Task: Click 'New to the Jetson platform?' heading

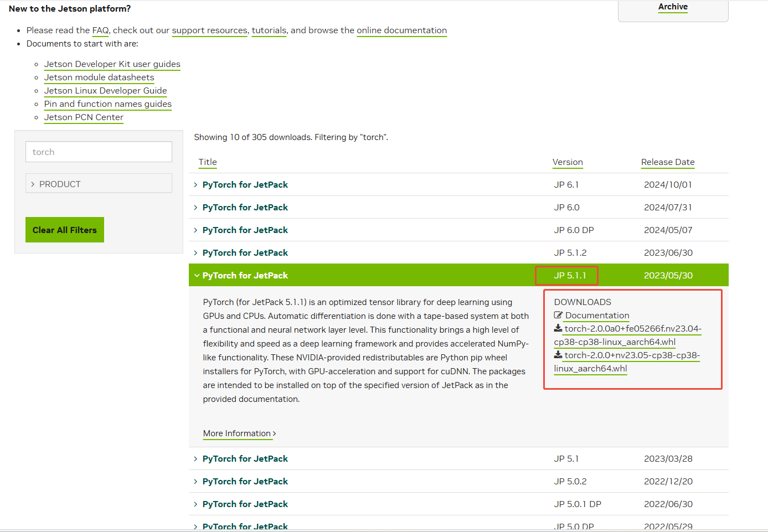Action: click(x=70, y=9)
